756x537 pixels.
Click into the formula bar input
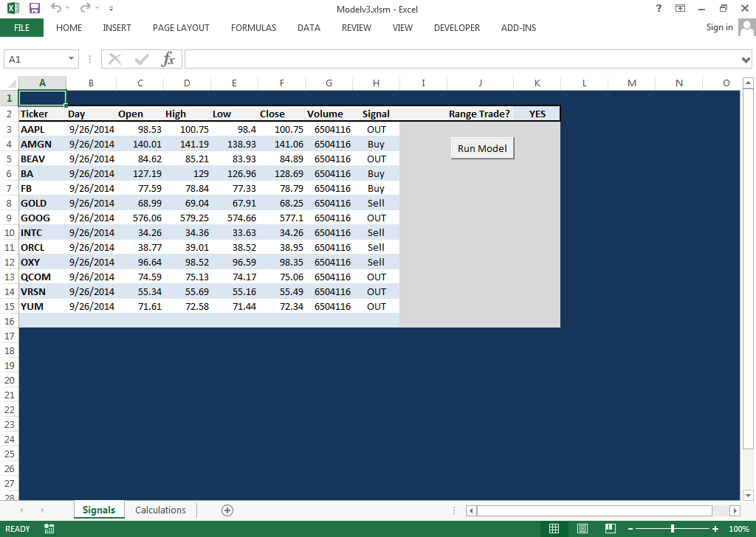[x=462, y=59]
